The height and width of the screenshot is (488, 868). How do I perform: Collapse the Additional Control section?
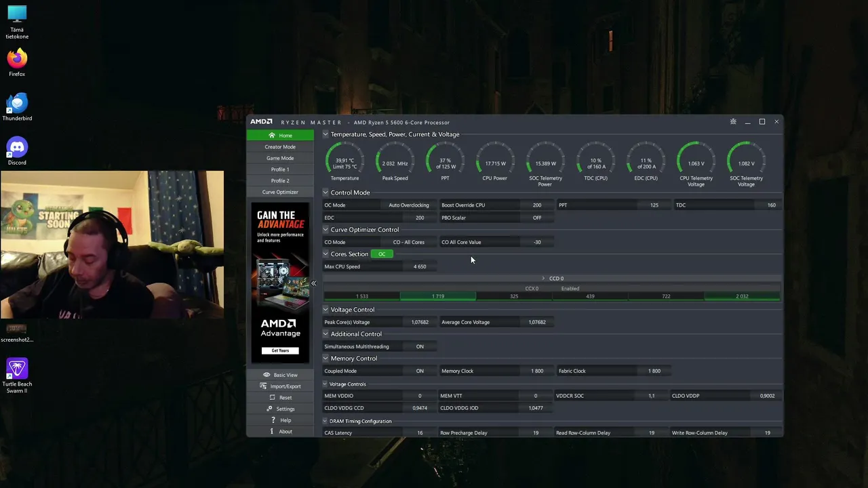(x=325, y=334)
